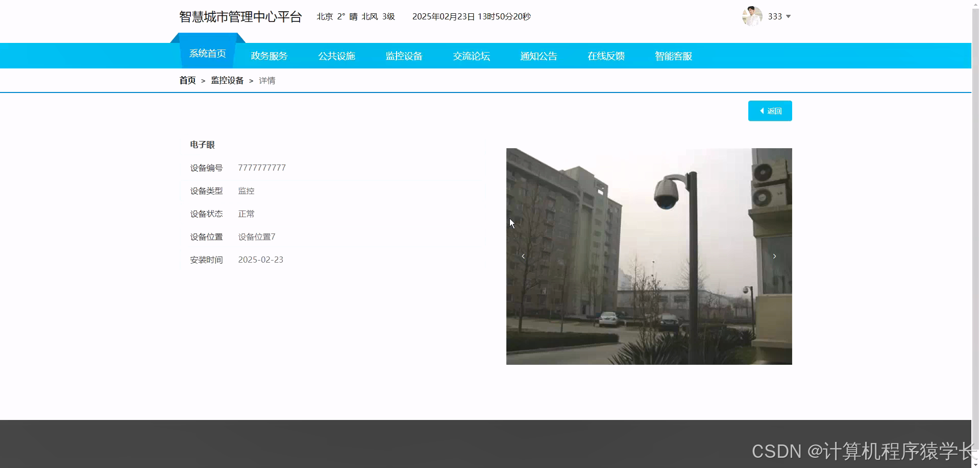Click the 北京 weather info text
Screen dimensions: 980x468
(356, 16)
